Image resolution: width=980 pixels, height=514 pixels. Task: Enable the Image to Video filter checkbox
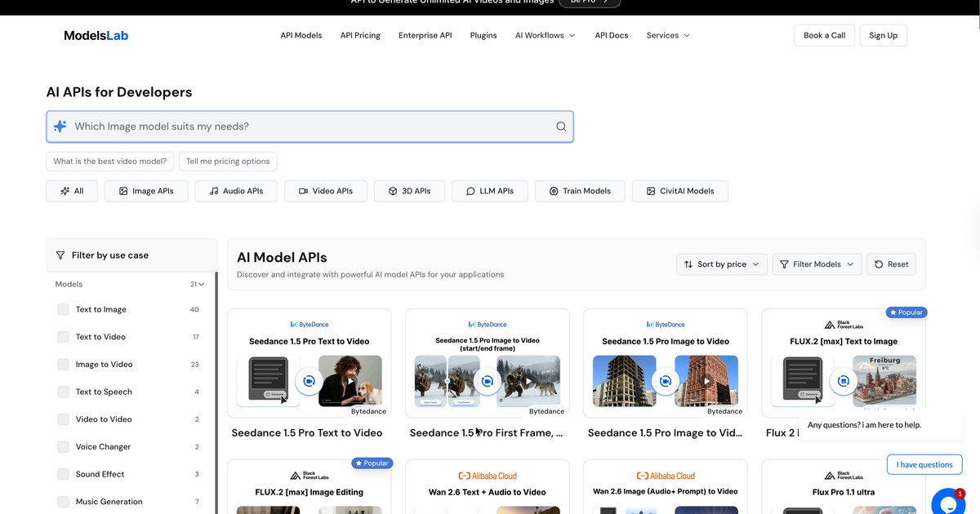pos(63,365)
